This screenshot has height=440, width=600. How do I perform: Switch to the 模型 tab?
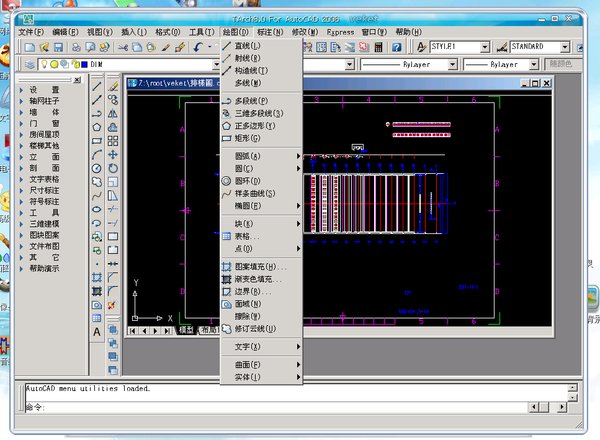pos(185,329)
